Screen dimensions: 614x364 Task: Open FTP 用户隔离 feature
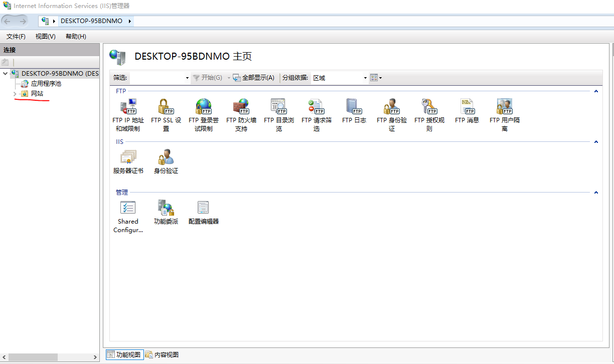click(505, 115)
